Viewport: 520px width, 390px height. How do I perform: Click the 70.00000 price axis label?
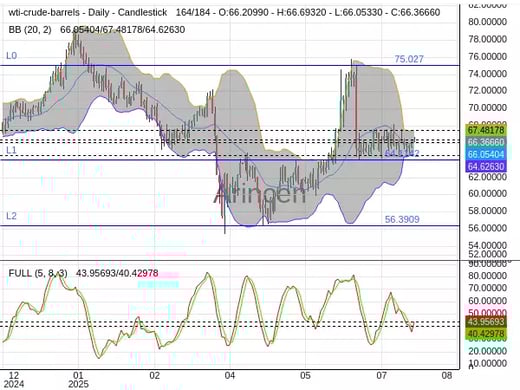click(487, 108)
